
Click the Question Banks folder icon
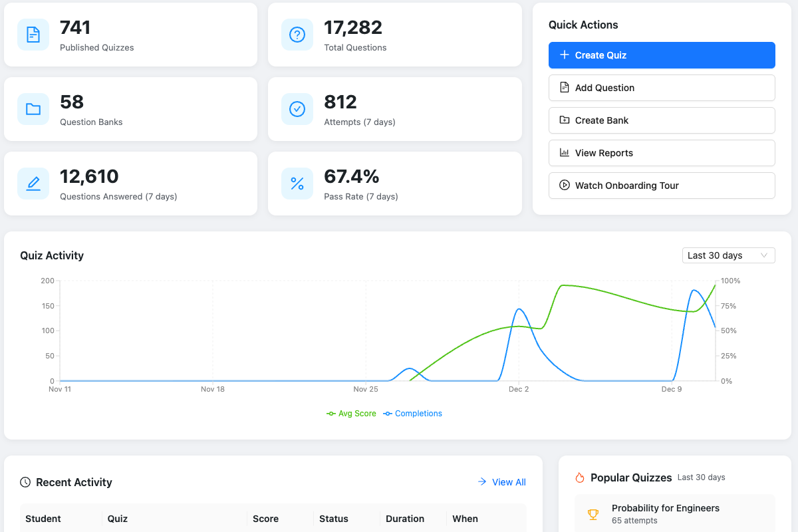point(33,109)
